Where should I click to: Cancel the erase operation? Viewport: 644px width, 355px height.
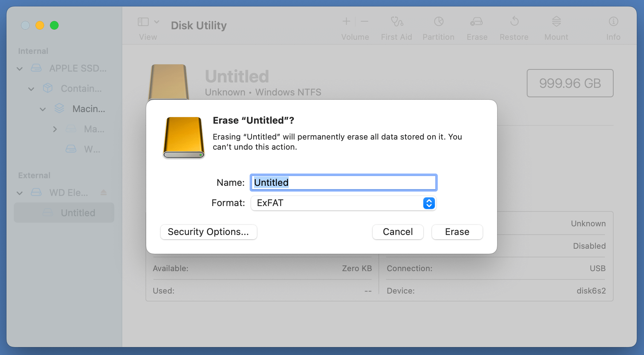coord(398,232)
